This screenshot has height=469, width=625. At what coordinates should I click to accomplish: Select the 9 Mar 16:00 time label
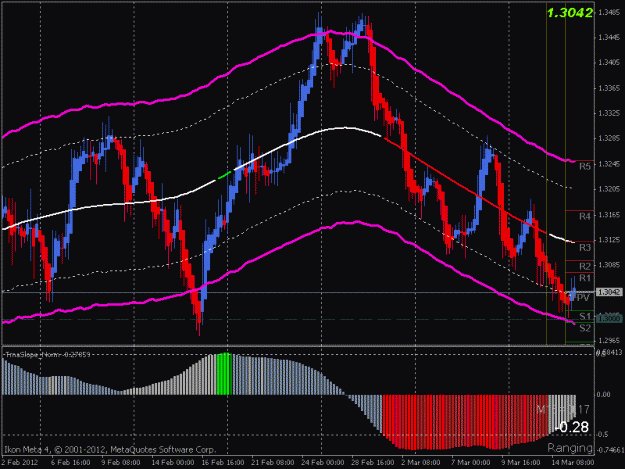[521, 462]
